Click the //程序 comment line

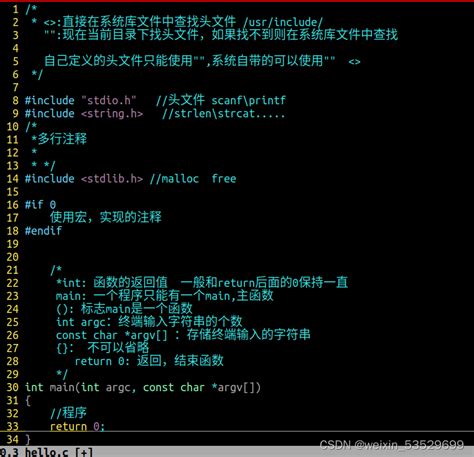pos(68,413)
